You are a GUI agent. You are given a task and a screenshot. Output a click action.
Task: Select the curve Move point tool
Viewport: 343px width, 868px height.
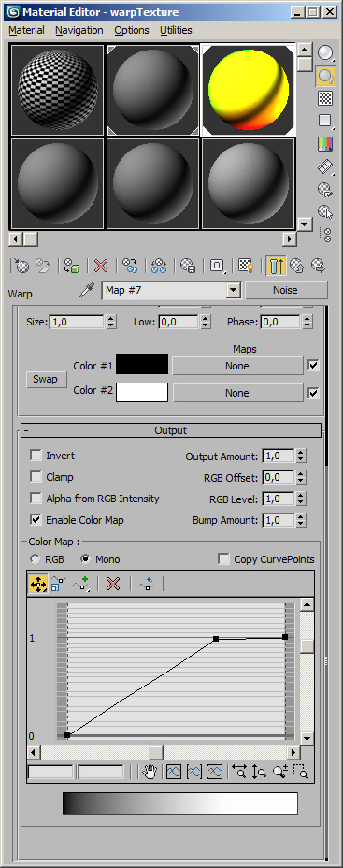(x=37, y=584)
